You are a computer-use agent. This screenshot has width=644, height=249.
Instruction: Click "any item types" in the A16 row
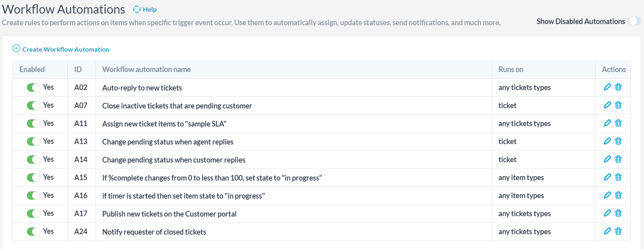coord(521,195)
